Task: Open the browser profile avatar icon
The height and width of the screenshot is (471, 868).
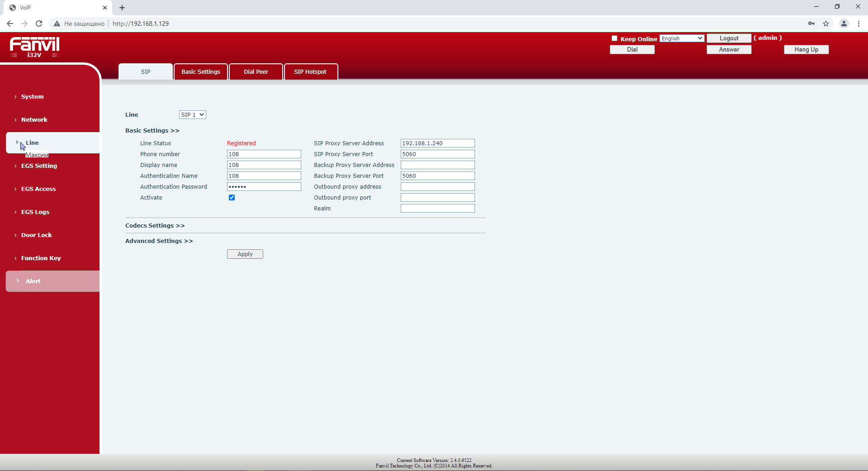Action: [844, 24]
